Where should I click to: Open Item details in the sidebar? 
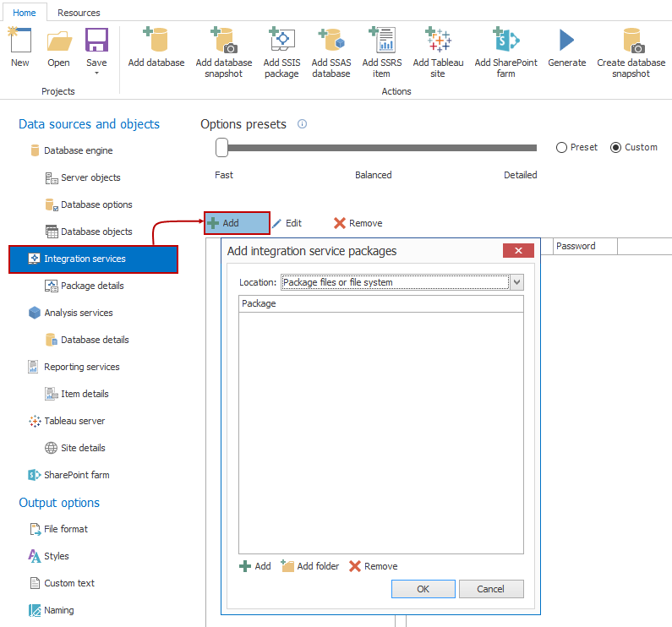(77, 394)
